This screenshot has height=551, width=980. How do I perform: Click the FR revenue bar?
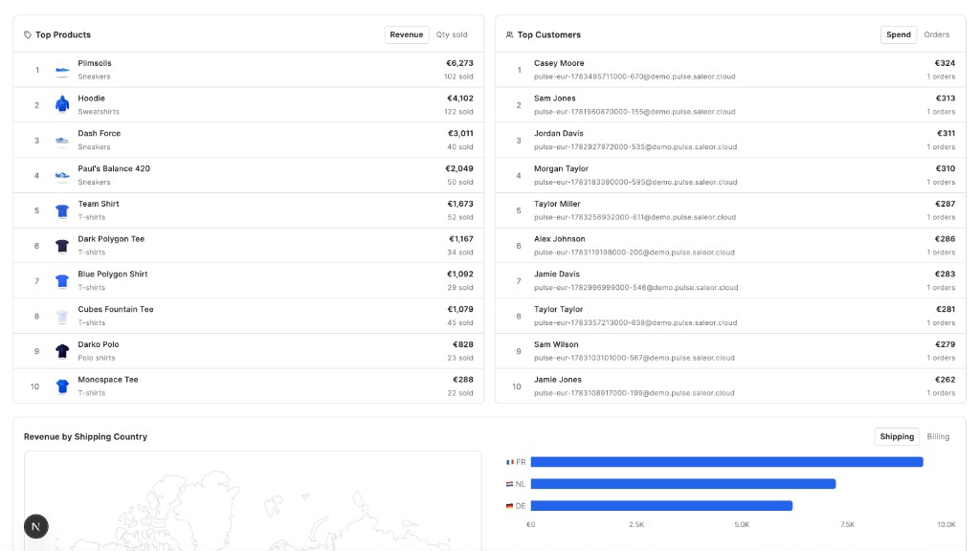point(727,462)
